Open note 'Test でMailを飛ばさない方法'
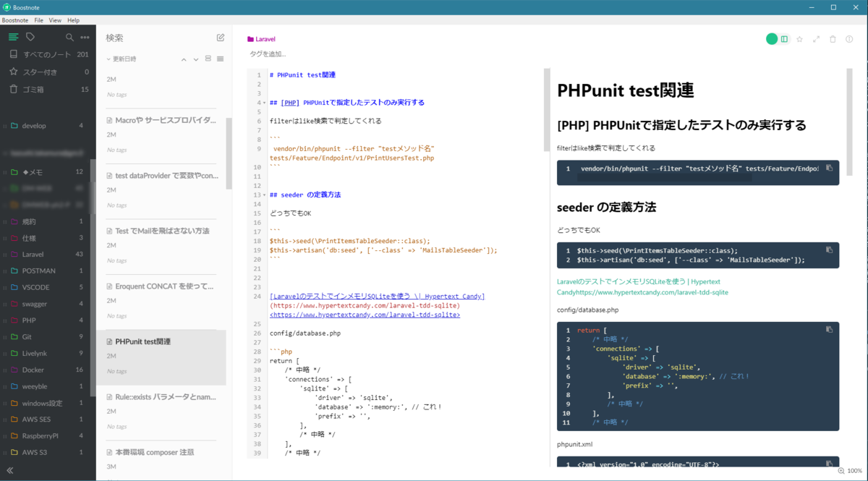This screenshot has width=868, height=481. click(x=161, y=245)
